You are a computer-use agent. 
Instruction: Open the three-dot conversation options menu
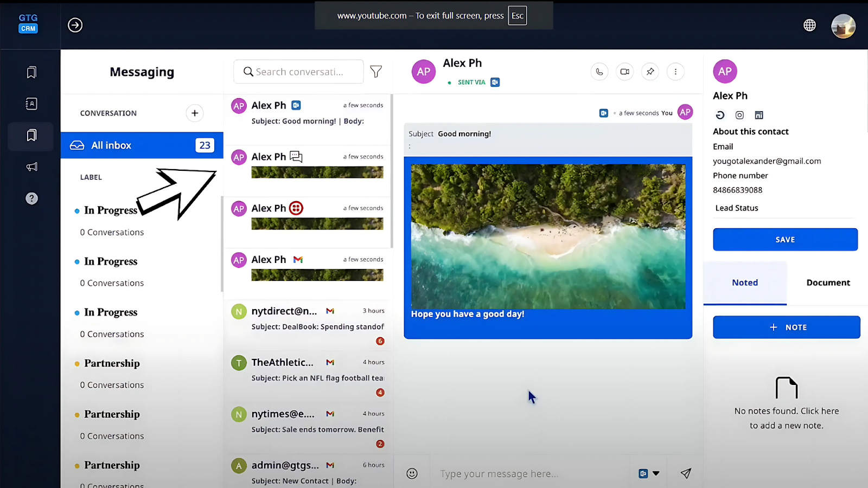tap(675, 72)
